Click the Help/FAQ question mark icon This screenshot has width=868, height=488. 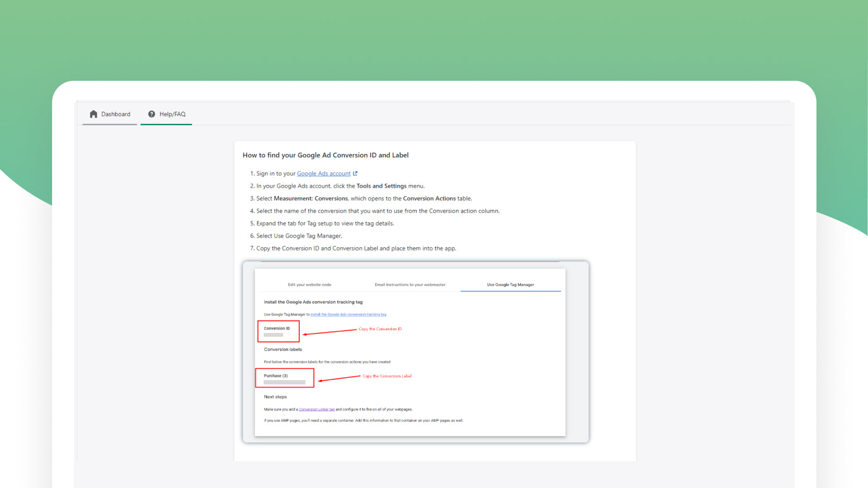[x=152, y=114]
